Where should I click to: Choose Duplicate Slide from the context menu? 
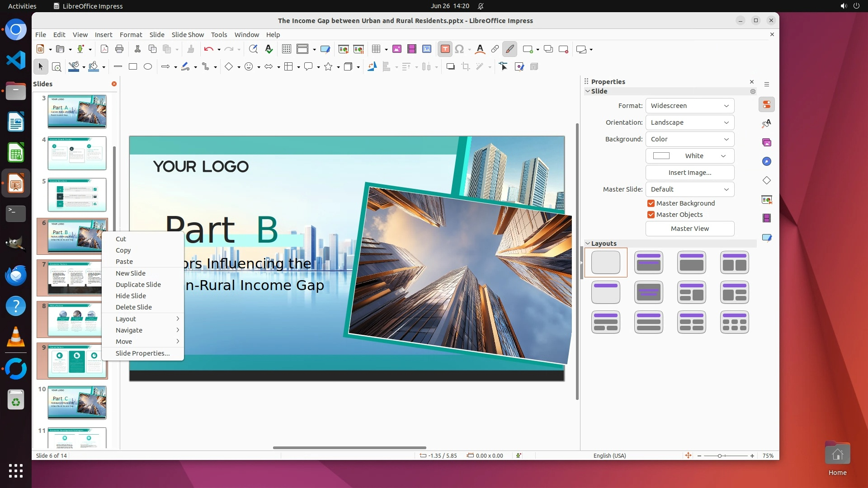click(x=138, y=285)
